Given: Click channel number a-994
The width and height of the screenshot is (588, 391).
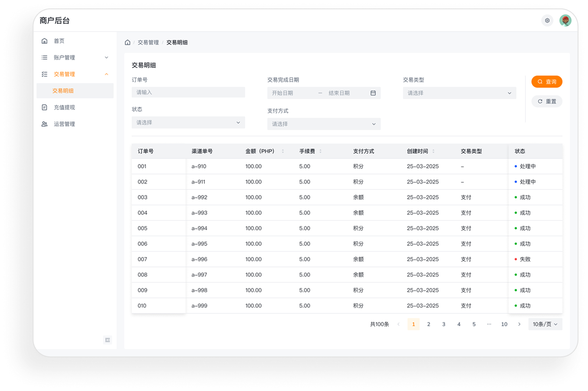Looking at the screenshot, I should (200, 228).
